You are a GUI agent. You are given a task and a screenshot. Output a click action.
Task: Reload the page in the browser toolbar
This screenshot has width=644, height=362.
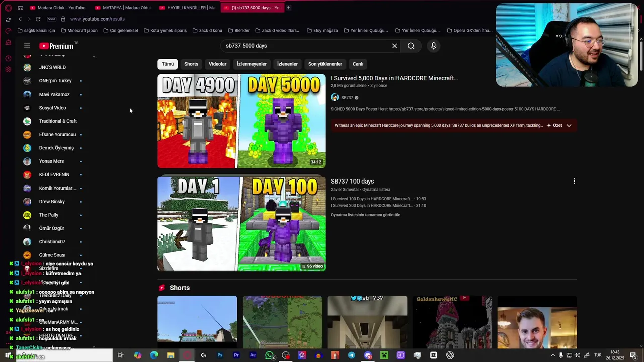(x=38, y=19)
